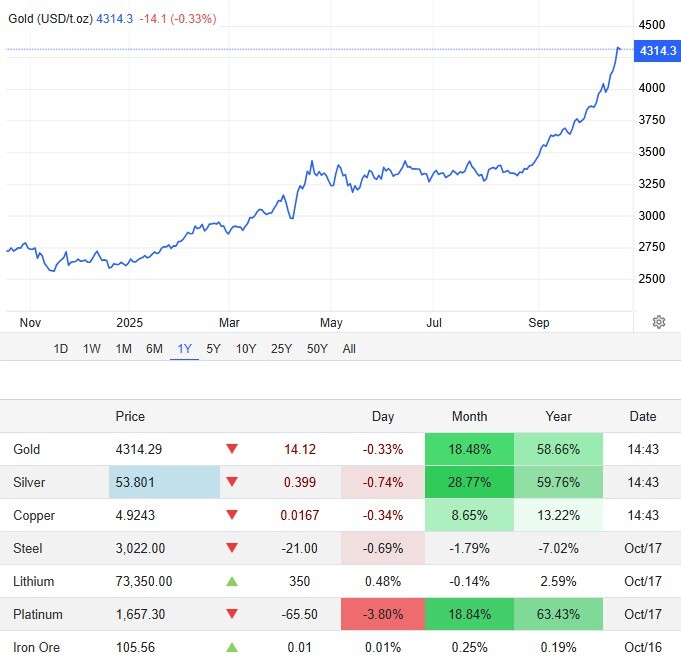This screenshot has height=661, width=681.
Task: Switch chart to 5Y range
Action: 213,349
